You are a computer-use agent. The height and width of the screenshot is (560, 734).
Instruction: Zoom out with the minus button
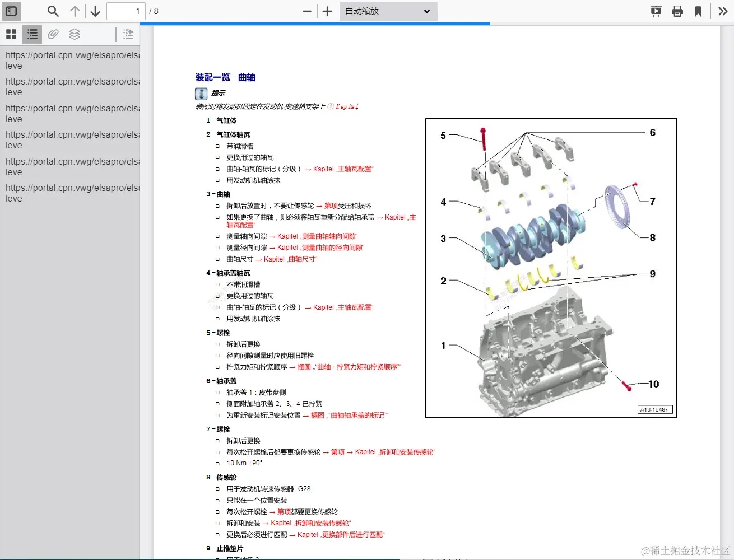click(x=307, y=11)
